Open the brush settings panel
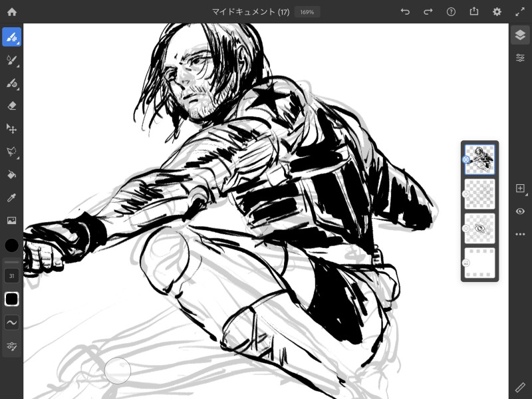Screen dimensions: 532x399 tap(11, 346)
